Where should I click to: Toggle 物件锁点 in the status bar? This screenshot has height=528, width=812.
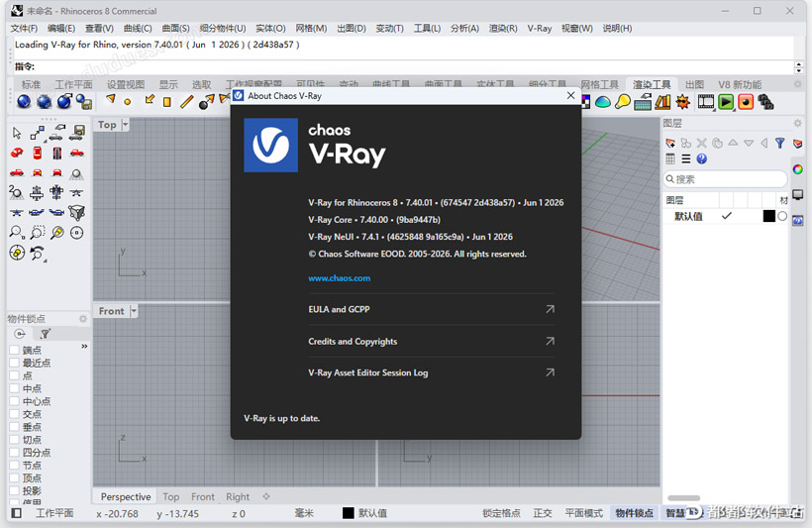pos(634,513)
